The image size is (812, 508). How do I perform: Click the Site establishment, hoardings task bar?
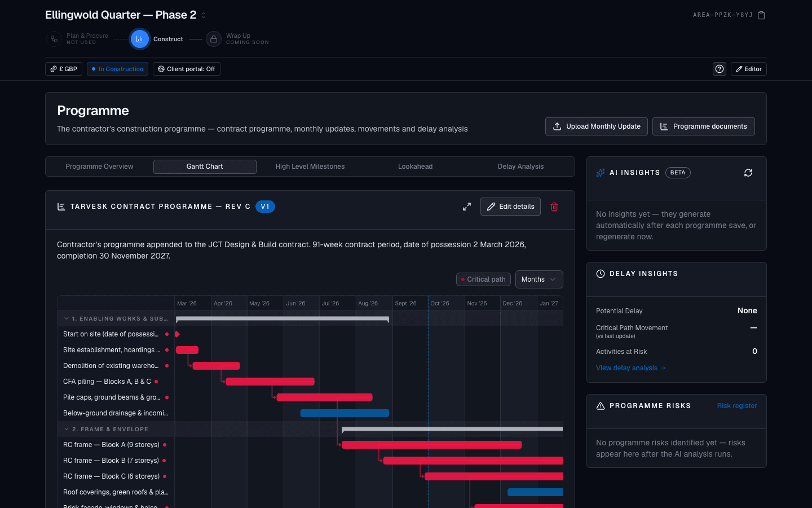[187, 350]
